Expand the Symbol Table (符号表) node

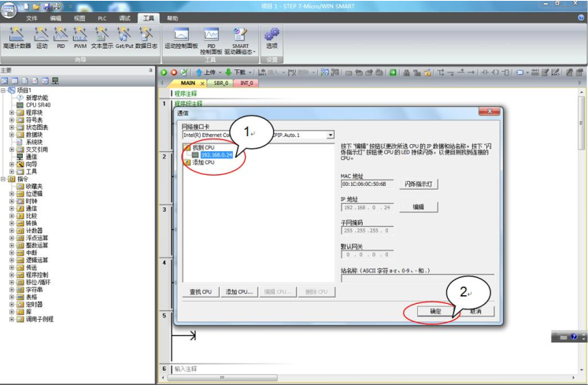[12, 120]
